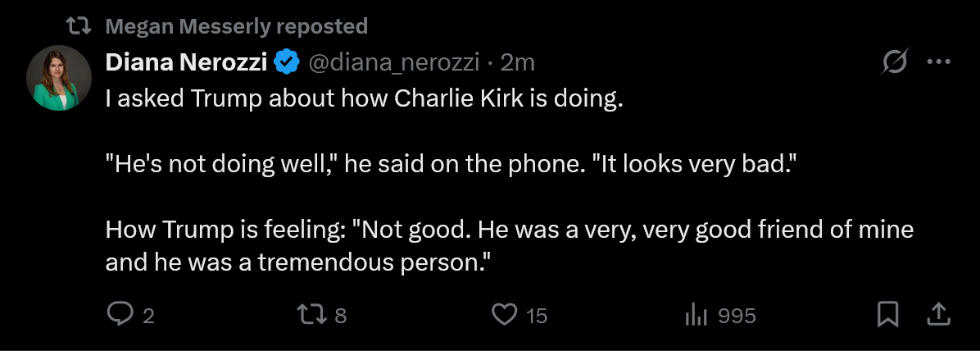
Task: Click the 2m timestamp link
Action: point(517,62)
